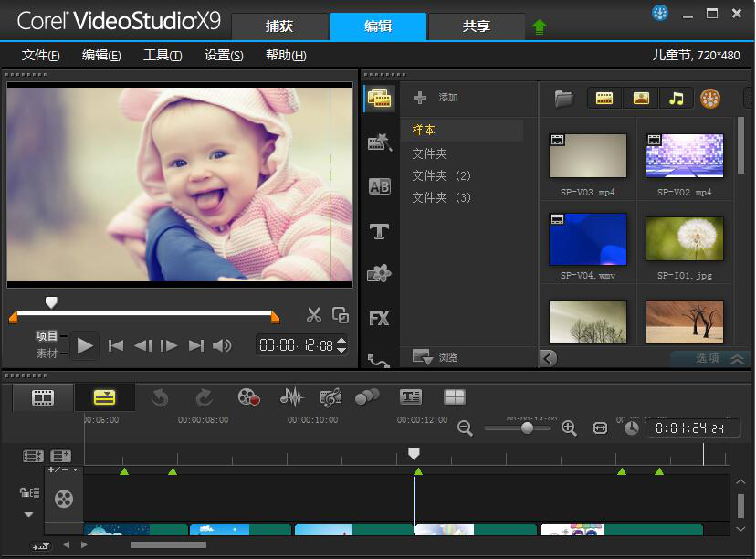Click the Instant Project library icon
The image size is (756, 559).
click(x=379, y=142)
